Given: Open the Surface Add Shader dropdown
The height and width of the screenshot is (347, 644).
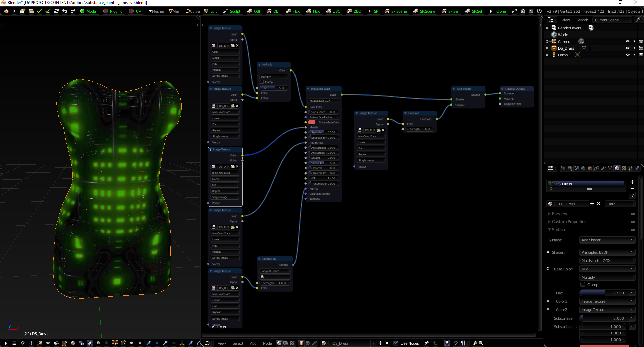Looking at the screenshot, I should pyautogui.click(x=607, y=240).
